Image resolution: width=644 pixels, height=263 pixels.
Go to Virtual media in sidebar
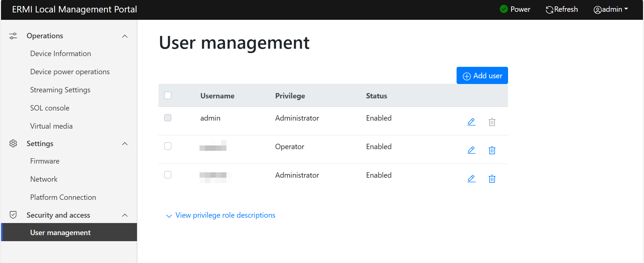point(51,126)
